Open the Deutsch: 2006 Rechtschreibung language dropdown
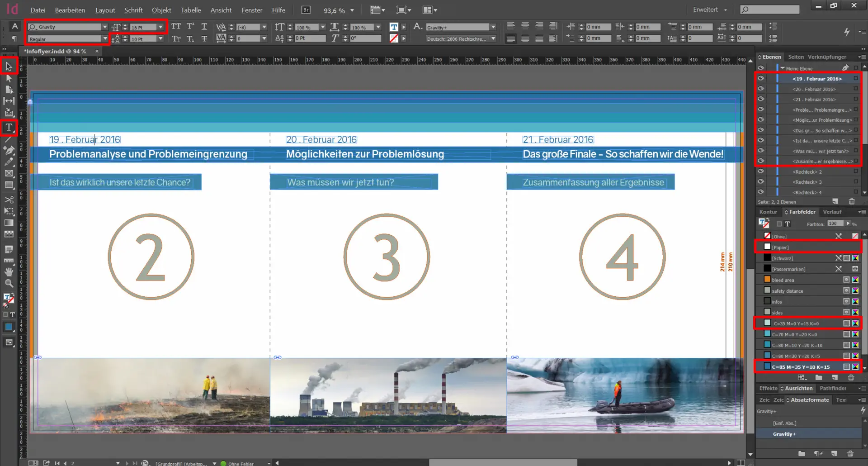 (493, 39)
